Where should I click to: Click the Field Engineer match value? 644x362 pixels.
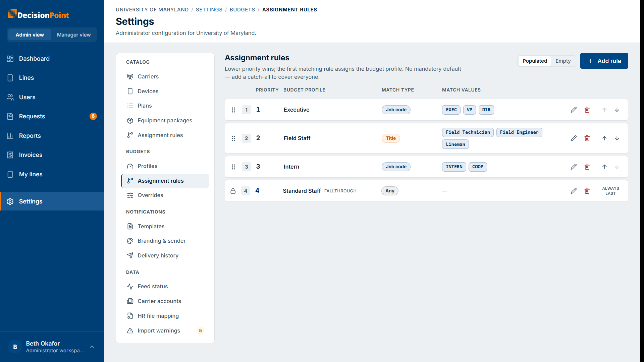coord(519,132)
